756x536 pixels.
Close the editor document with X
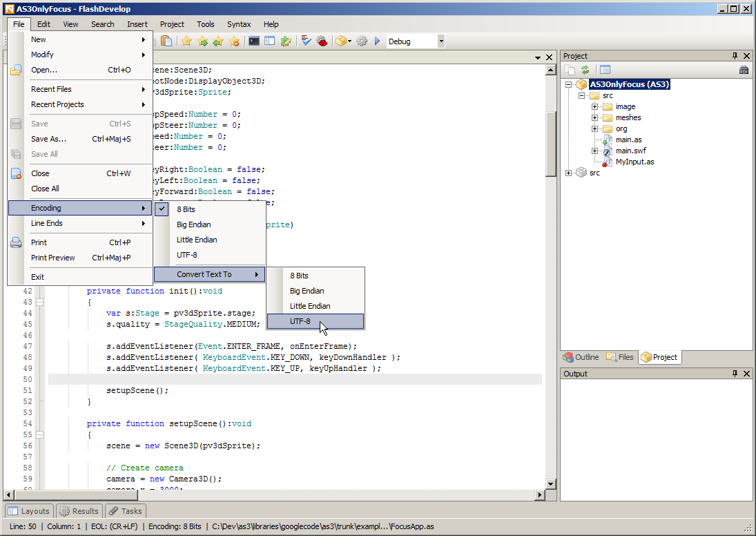(x=549, y=57)
